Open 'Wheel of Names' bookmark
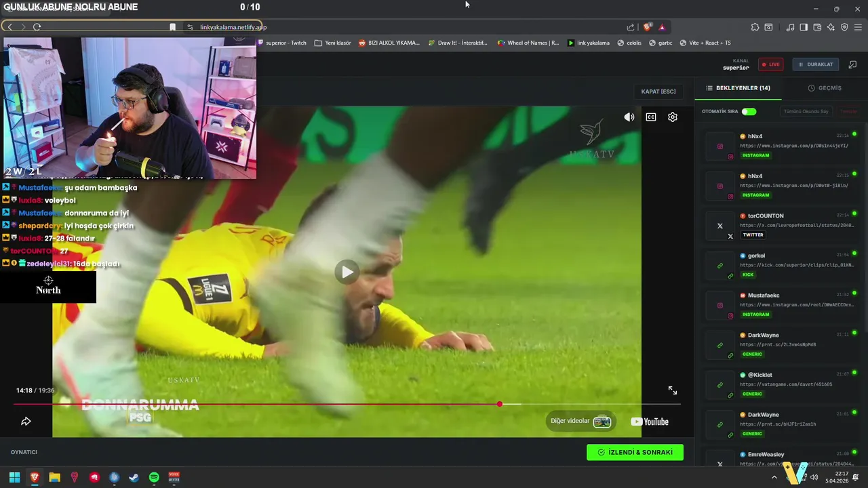The width and height of the screenshot is (868, 488). (x=528, y=43)
